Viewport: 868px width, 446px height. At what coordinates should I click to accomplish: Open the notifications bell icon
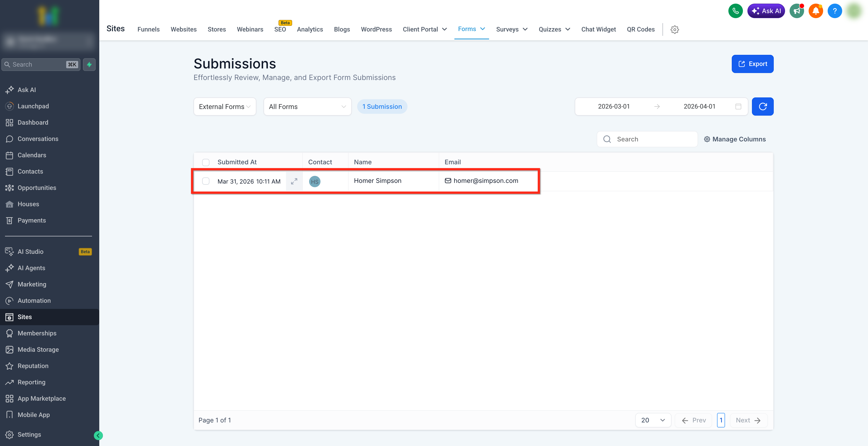coord(815,11)
